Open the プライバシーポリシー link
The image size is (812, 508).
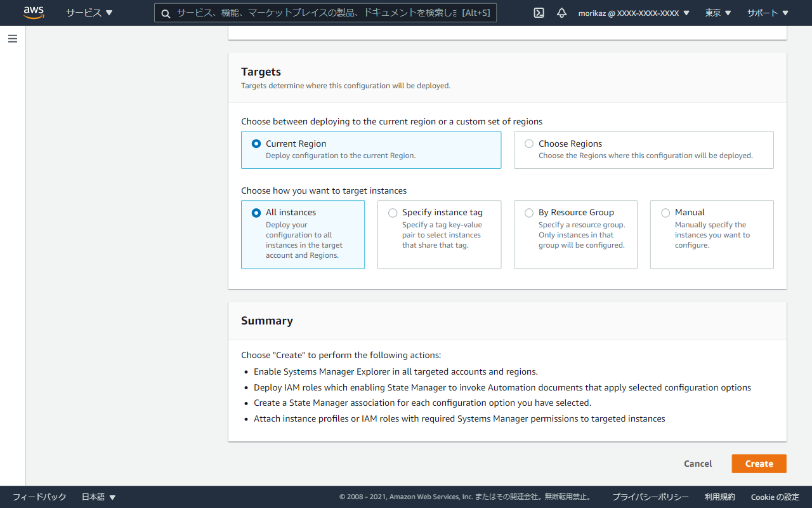650,497
